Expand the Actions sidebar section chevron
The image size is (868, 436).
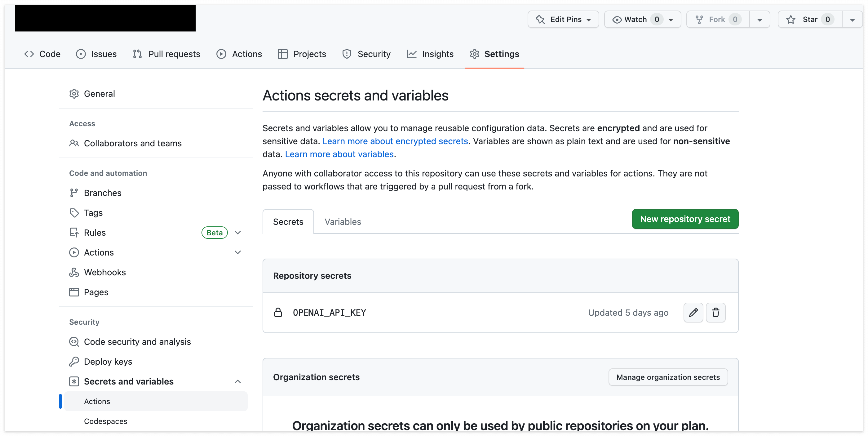coord(237,252)
